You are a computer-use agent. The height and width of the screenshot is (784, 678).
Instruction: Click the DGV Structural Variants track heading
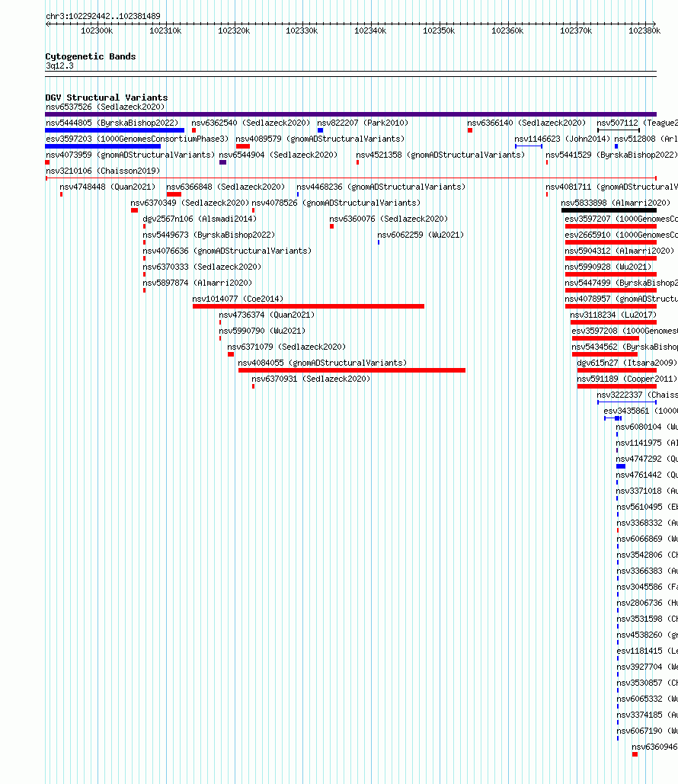(x=107, y=98)
